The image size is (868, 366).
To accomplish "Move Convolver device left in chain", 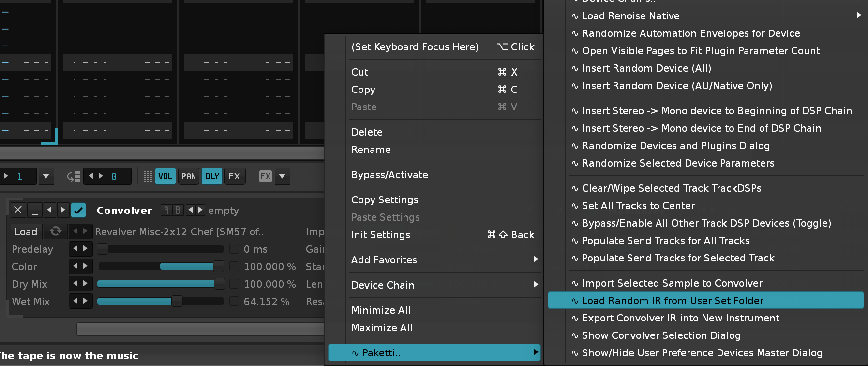I will coord(49,210).
